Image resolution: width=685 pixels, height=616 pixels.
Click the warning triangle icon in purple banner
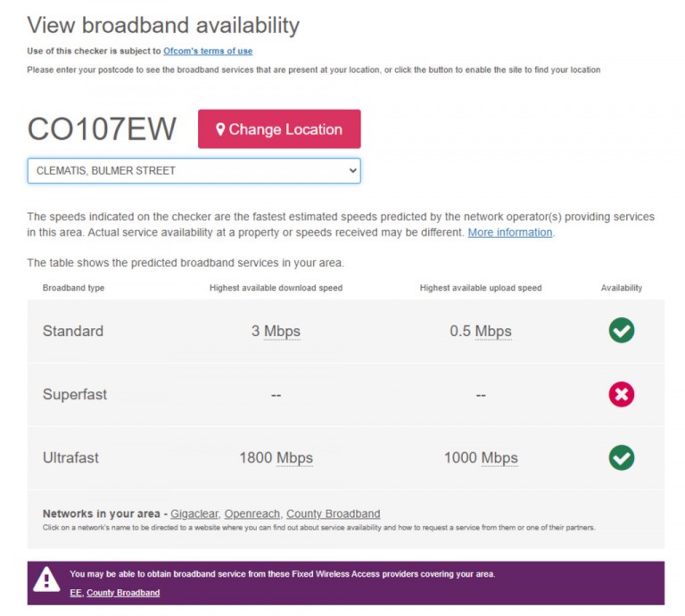click(x=46, y=580)
